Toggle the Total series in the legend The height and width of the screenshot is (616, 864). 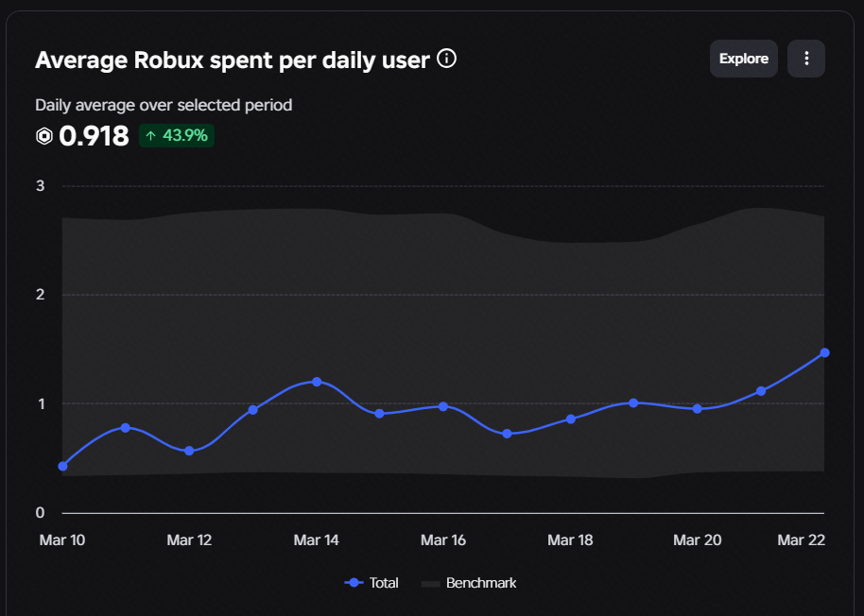point(372,583)
